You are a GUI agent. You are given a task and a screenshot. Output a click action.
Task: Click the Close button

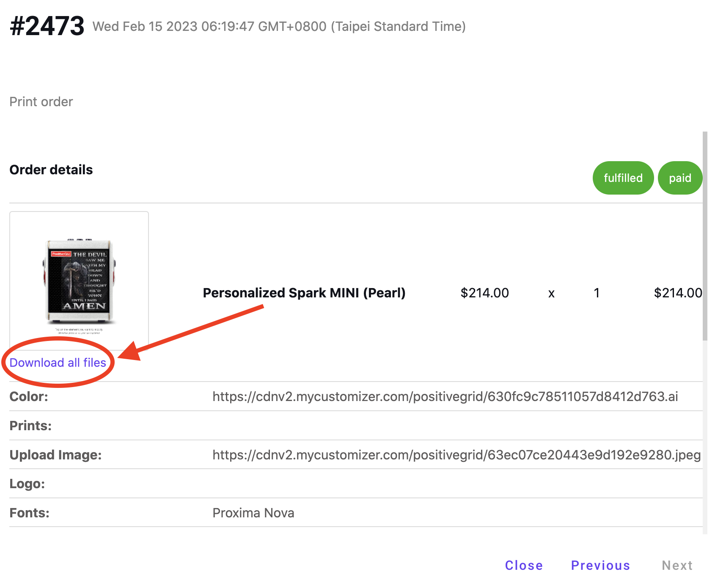coord(524,566)
